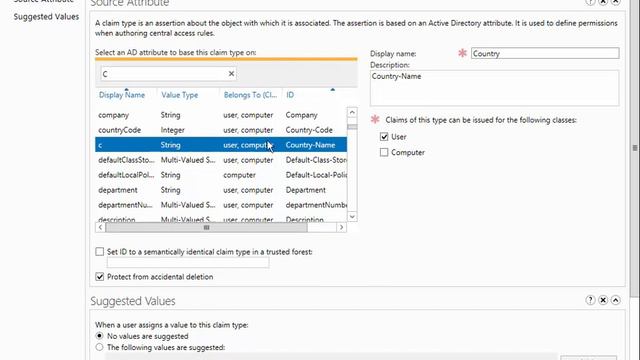Click into the Display name field
This screenshot has width=640, height=360.
(545, 53)
